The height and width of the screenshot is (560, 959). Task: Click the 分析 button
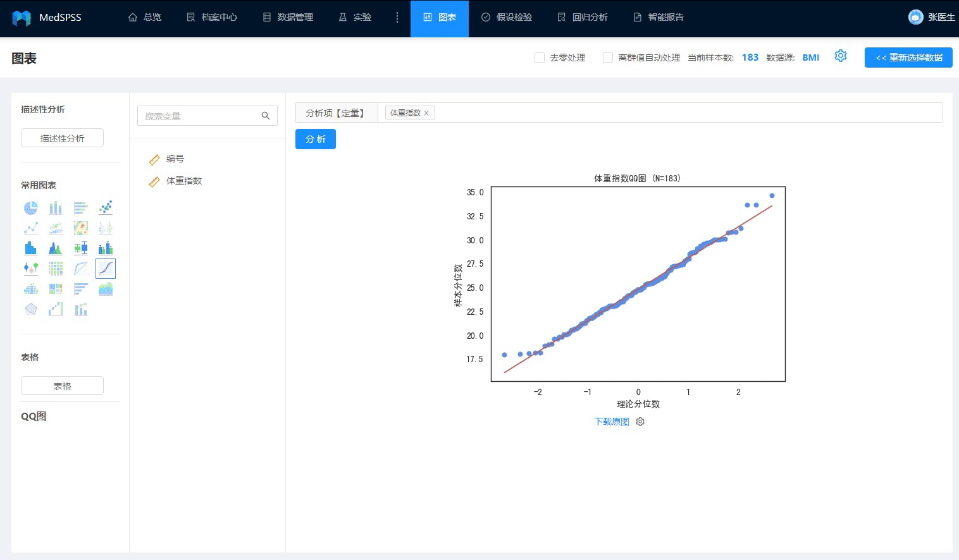[x=316, y=139]
